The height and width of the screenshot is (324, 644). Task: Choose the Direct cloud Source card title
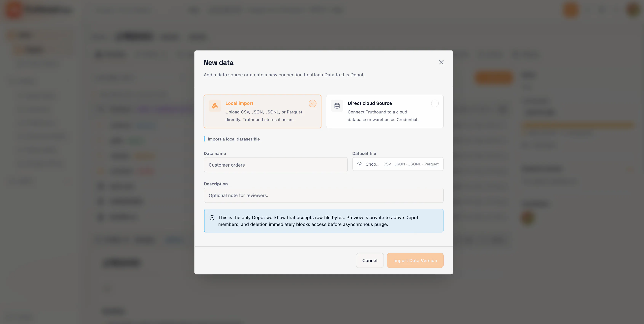tap(369, 103)
